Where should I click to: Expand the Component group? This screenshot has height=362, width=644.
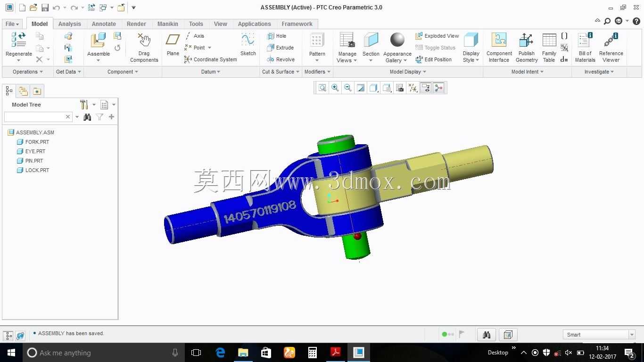coord(123,72)
